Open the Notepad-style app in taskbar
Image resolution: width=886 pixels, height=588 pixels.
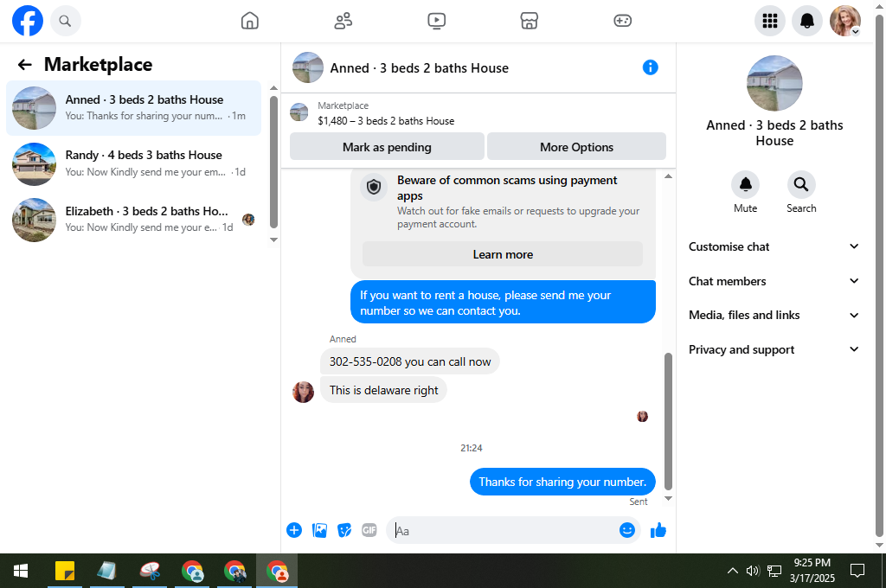pos(106,571)
